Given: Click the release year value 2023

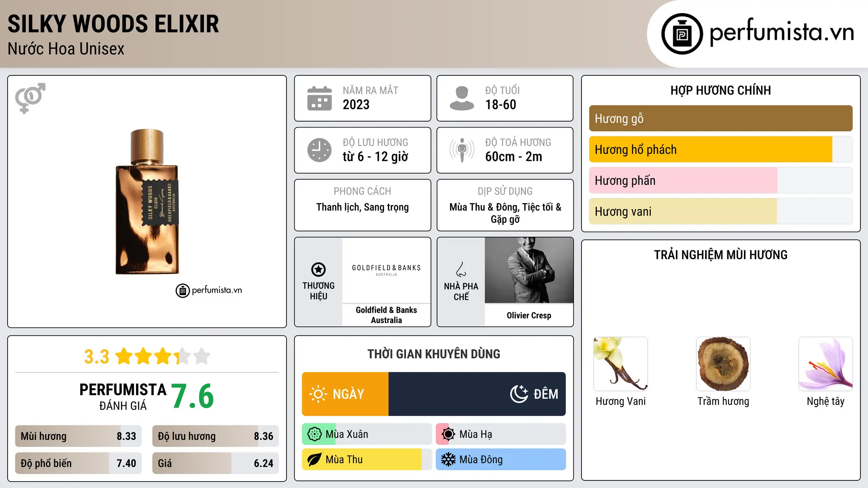Looking at the screenshot, I should click(356, 105).
